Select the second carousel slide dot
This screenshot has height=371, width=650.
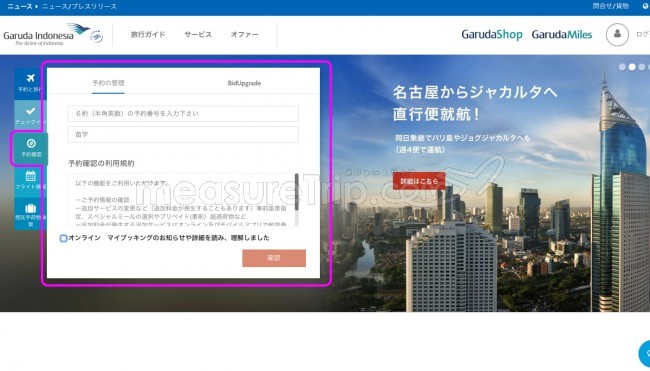click(632, 67)
